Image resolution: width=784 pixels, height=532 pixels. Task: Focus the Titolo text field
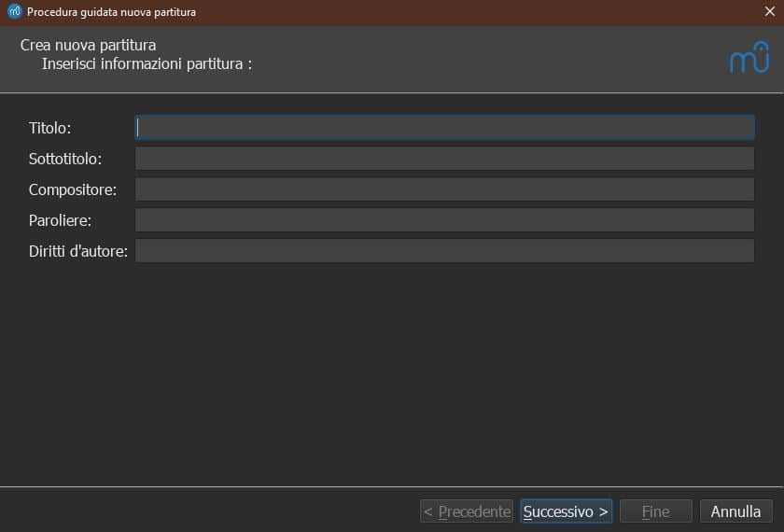point(444,128)
